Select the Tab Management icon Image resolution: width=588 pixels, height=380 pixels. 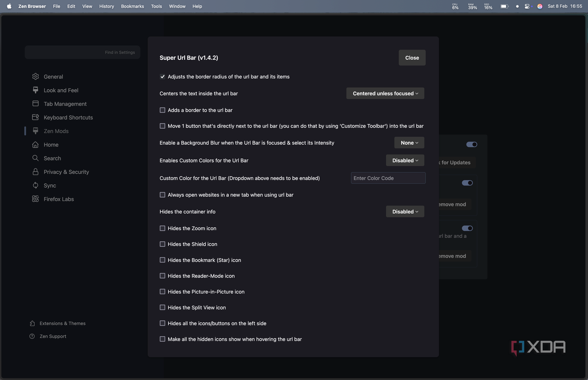tap(35, 104)
